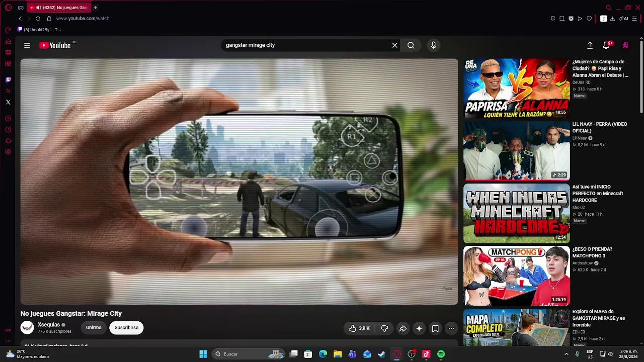Image resolution: width=644 pixels, height=362 pixels.
Task: Join the channel with the Unirme button
Action: point(94,328)
